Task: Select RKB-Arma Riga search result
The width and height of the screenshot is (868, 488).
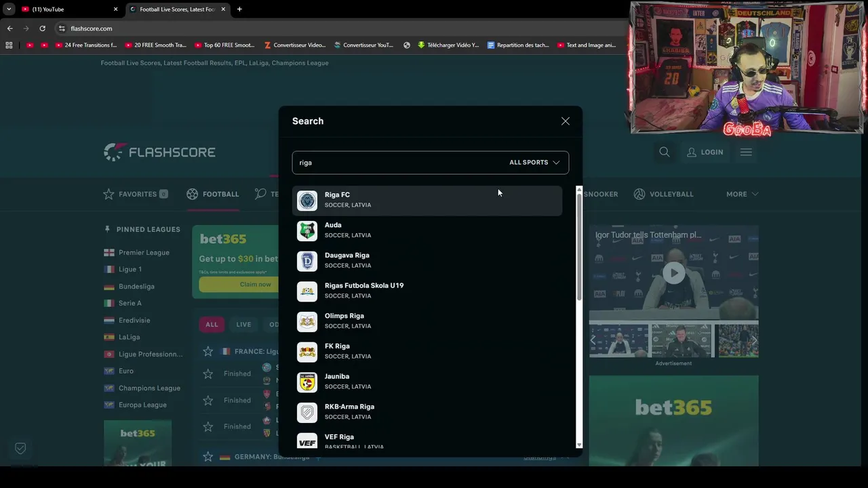Action: tap(427, 412)
